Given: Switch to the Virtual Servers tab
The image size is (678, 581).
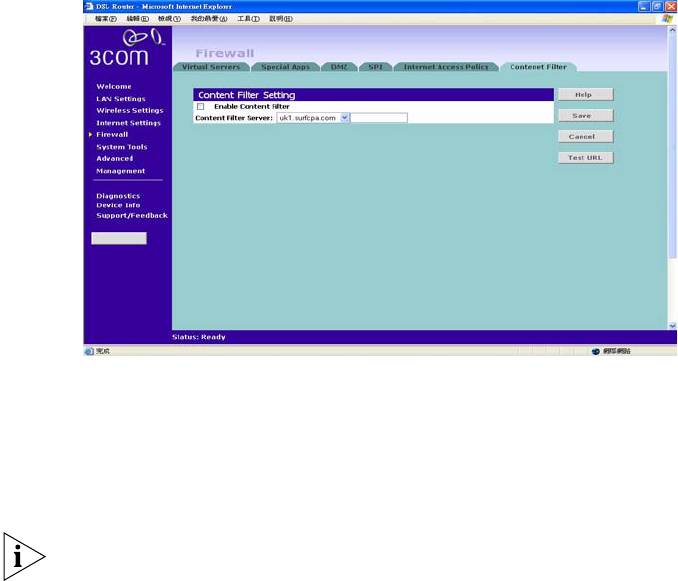Looking at the screenshot, I should (211, 67).
